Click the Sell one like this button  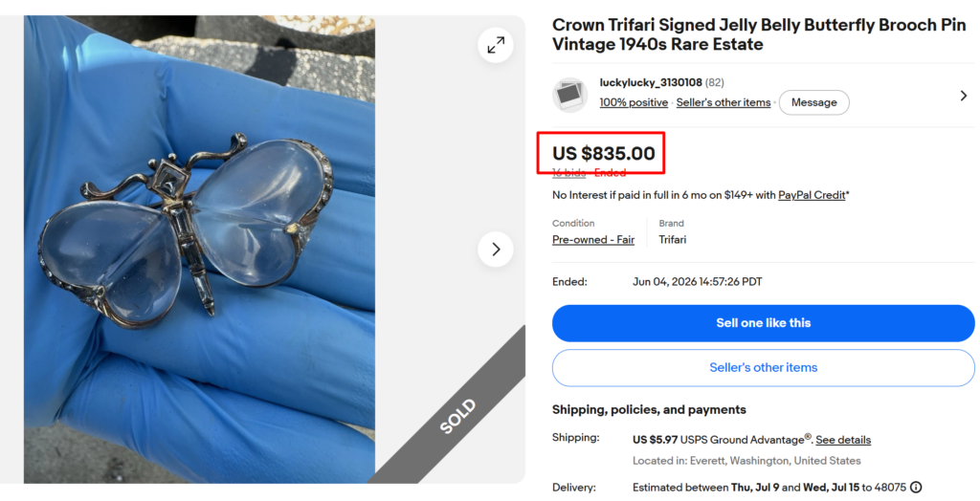(763, 323)
